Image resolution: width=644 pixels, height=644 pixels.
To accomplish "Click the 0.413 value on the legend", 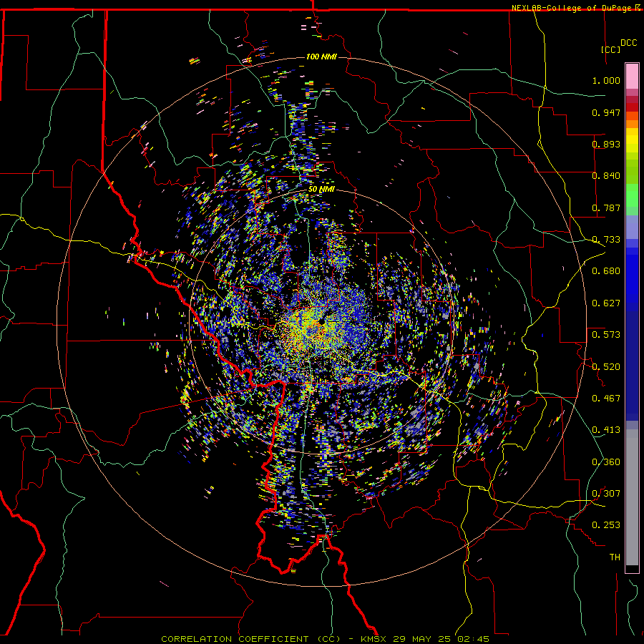I will pyautogui.click(x=606, y=430).
